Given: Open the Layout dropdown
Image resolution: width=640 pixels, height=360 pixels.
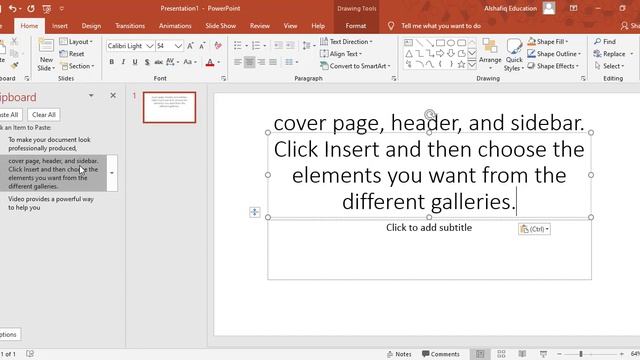Looking at the screenshot, I should click(76, 42).
